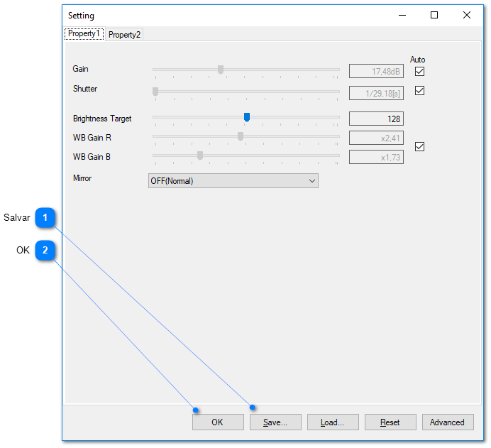Select the Property1 tab

84,33
